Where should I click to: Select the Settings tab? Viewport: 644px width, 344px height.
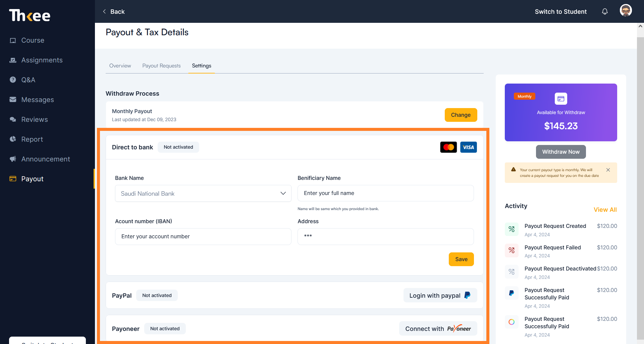coord(202,66)
